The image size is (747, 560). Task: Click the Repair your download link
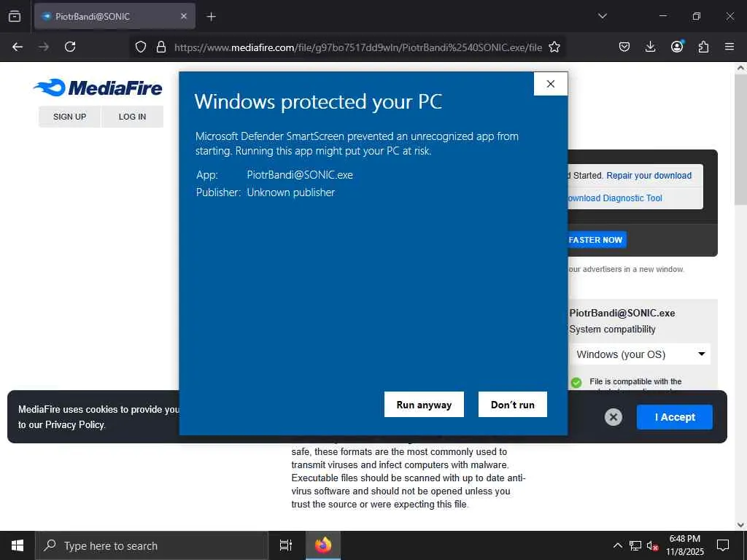(649, 175)
